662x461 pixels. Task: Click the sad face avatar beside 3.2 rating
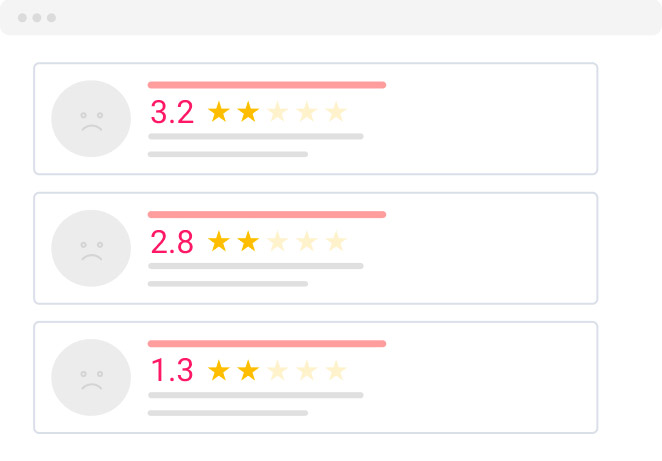click(91, 119)
